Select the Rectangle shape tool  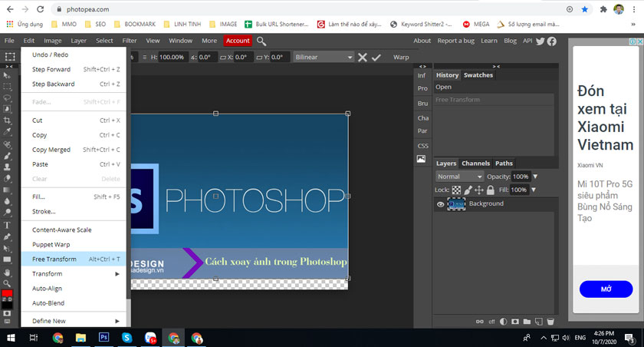[x=7, y=259]
